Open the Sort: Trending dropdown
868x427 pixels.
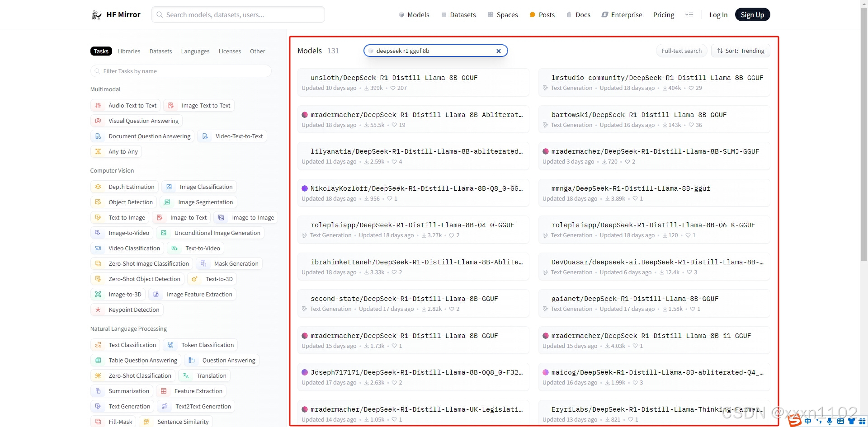tap(741, 51)
